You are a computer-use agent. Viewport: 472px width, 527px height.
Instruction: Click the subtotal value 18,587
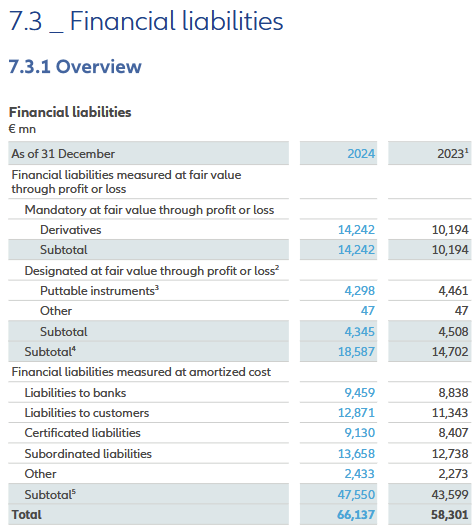(x=356, y=352)
